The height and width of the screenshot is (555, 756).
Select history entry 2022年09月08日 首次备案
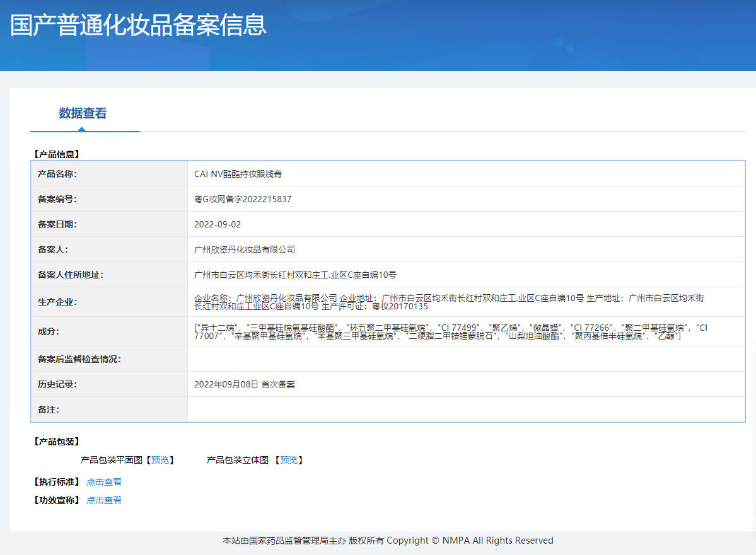pos(245,384)
